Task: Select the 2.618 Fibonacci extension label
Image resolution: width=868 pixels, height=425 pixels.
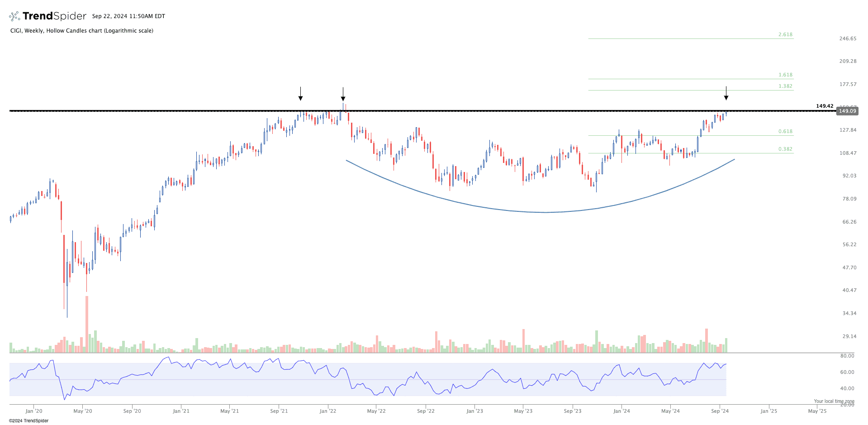Action: pos(785,34)
